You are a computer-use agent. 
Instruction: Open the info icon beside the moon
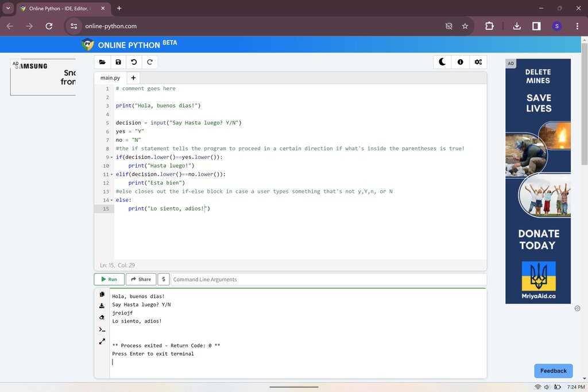(x=460, y=62)
